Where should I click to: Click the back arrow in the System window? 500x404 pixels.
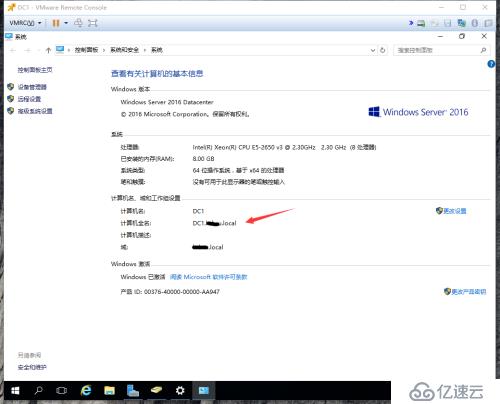click(13, 50)
